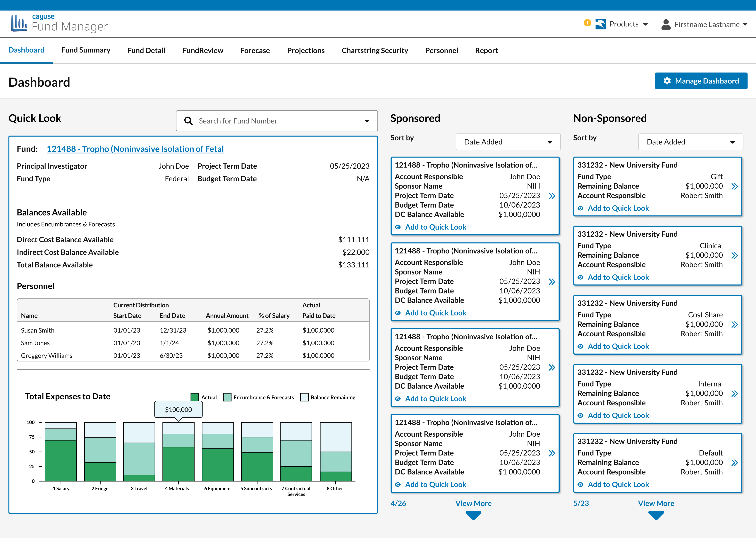756x538 pixels.
Task: Click double chevron on Gift fund card
Action: pyautogui.click(x=734, y=186)
